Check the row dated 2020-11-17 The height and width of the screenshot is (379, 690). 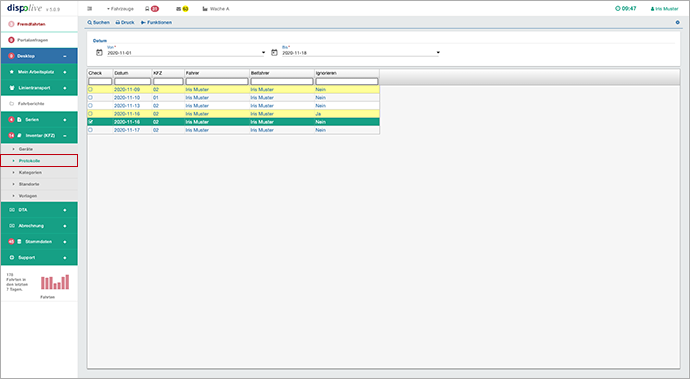tap(91, 130)
